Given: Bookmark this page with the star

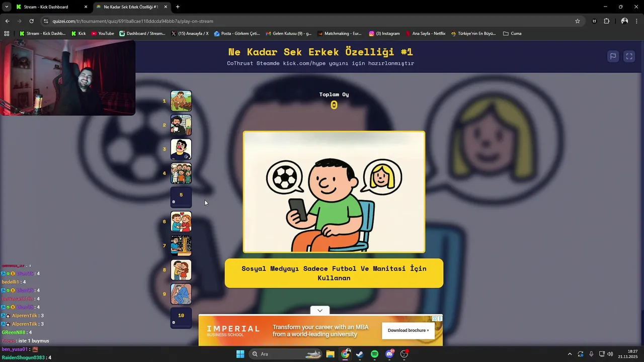Looking at the screenshot, I should click(578, 21).
